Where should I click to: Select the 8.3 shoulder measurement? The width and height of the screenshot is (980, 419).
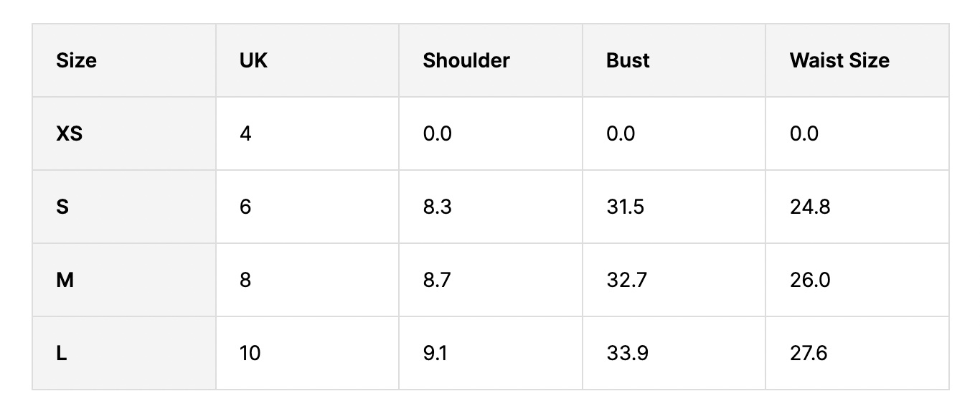coord(437,207)
